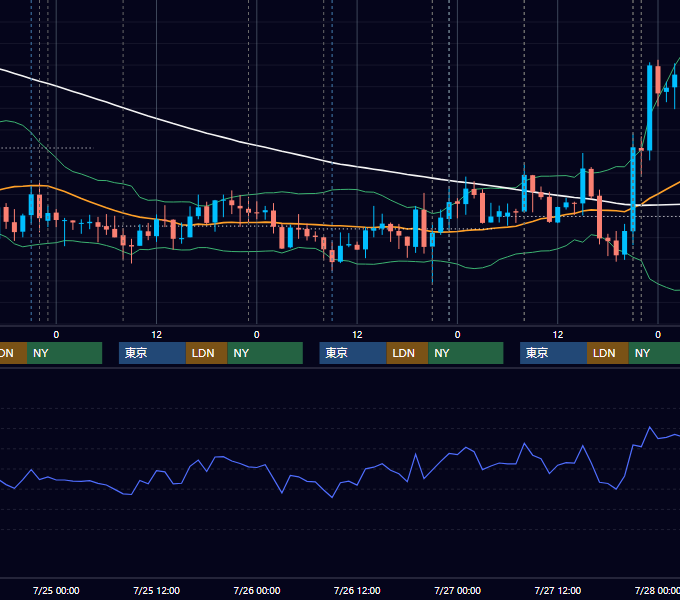Select the NY session block starting 7/25 evening
The image size is (680, 600).
pyautogui.click(x=265, y=353)
